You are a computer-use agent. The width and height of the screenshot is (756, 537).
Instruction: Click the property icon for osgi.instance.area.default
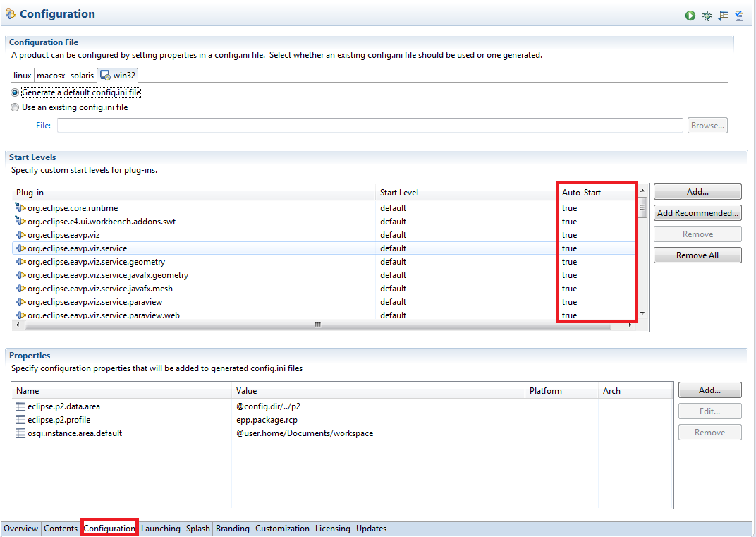coord(20,433)
